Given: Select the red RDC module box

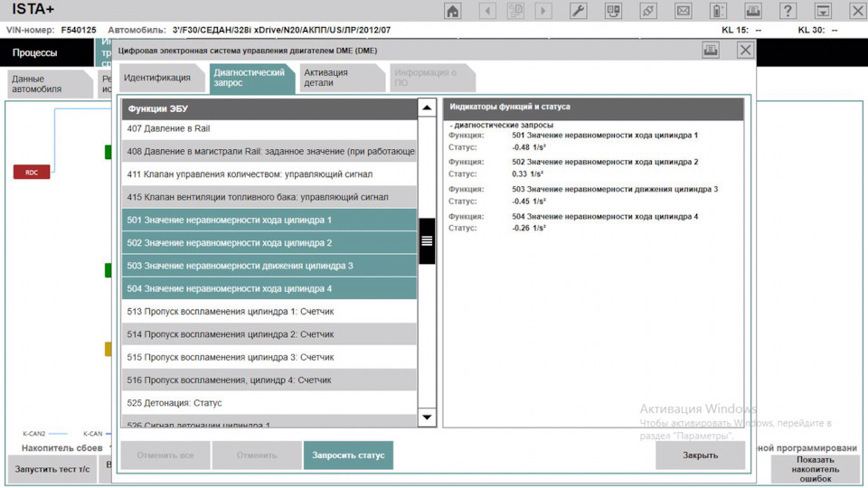Looking at the screenshot, I should (32, 172).
